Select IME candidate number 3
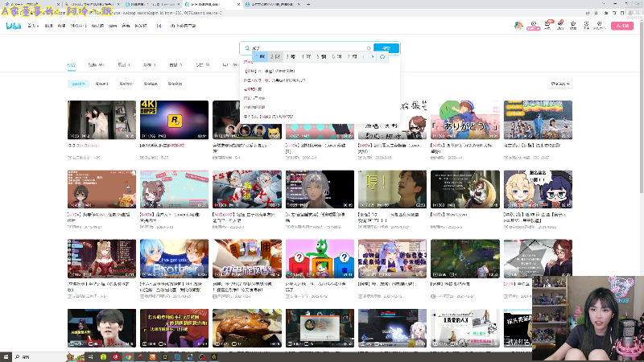The width and height of the screenshot is (644, 362). [x=291, y=56]
